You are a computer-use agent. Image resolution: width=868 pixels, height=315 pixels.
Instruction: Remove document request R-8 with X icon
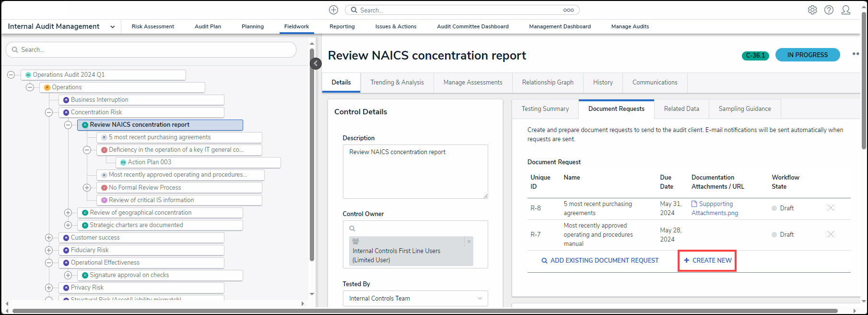point(831,208)
